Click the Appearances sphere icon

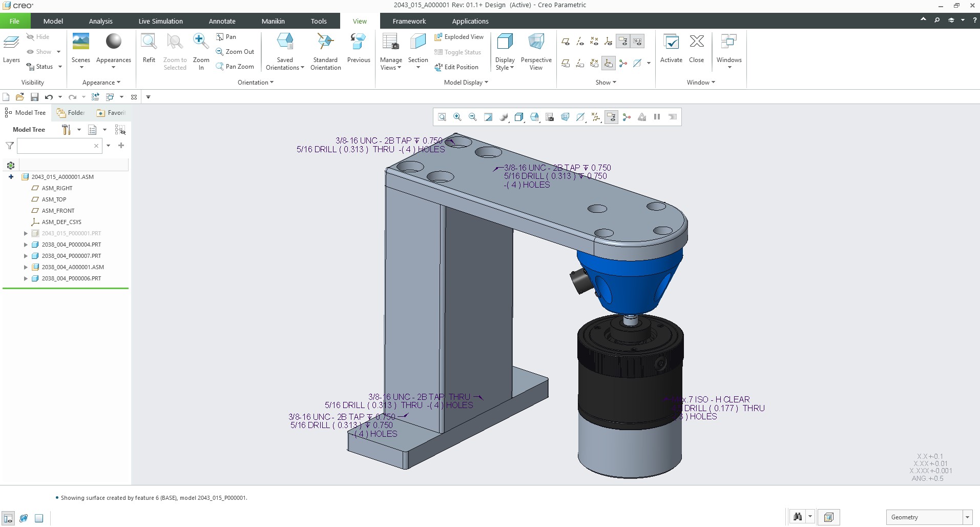point(114,42)
